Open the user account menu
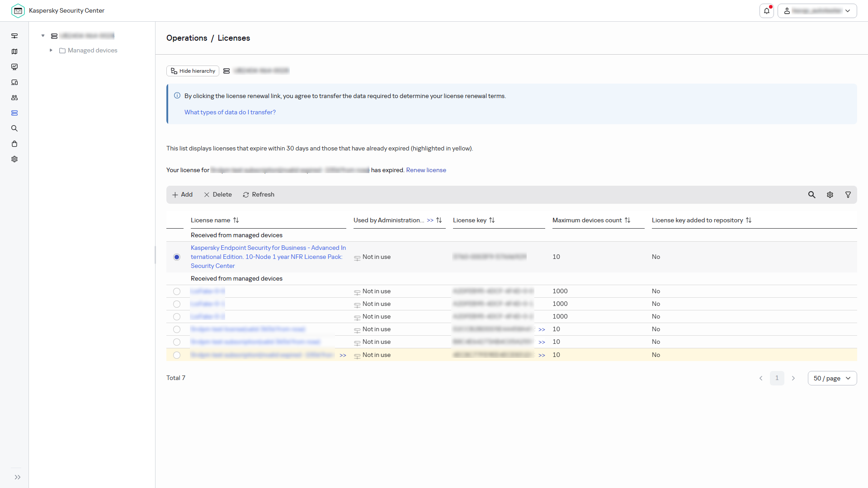 [x=817, y=11]
